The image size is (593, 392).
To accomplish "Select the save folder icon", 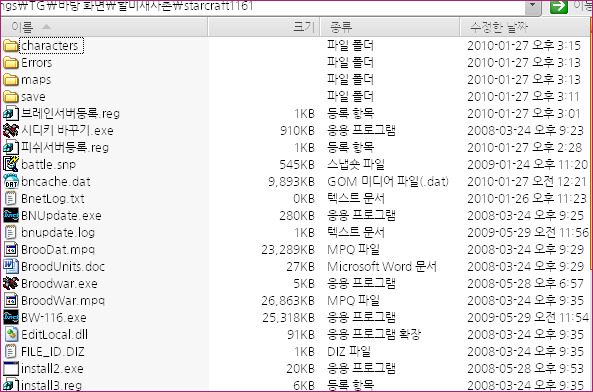I will pyautogui.click(x=11, y=97).
